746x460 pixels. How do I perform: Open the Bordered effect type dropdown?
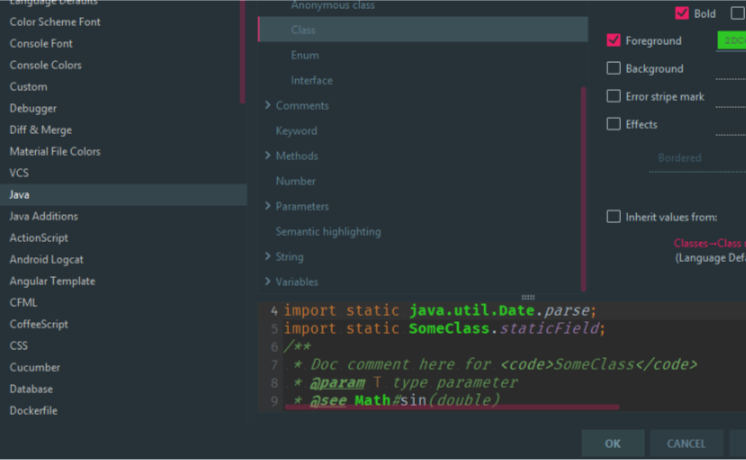coord(696,158)
